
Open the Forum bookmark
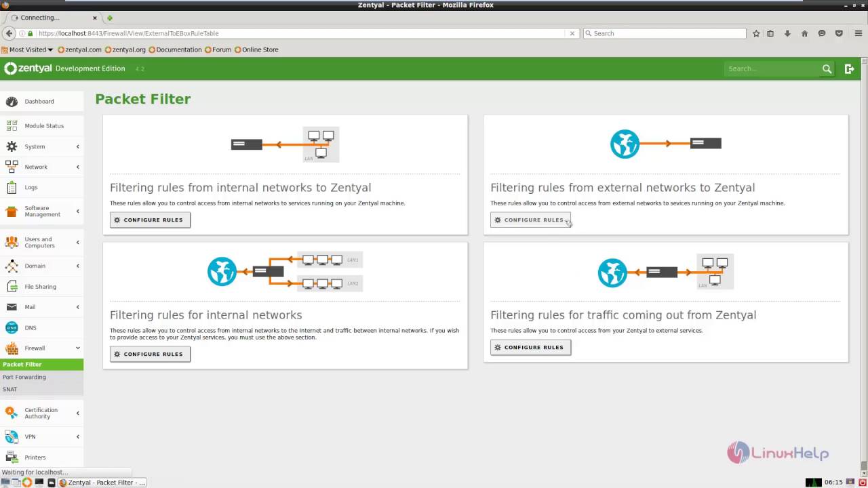[218, 49]
